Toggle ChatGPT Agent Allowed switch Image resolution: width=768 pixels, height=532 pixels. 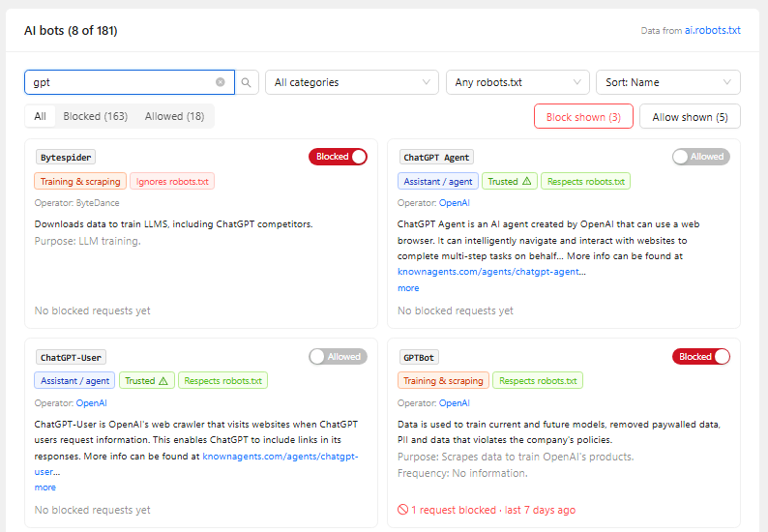tap(701, 157)
